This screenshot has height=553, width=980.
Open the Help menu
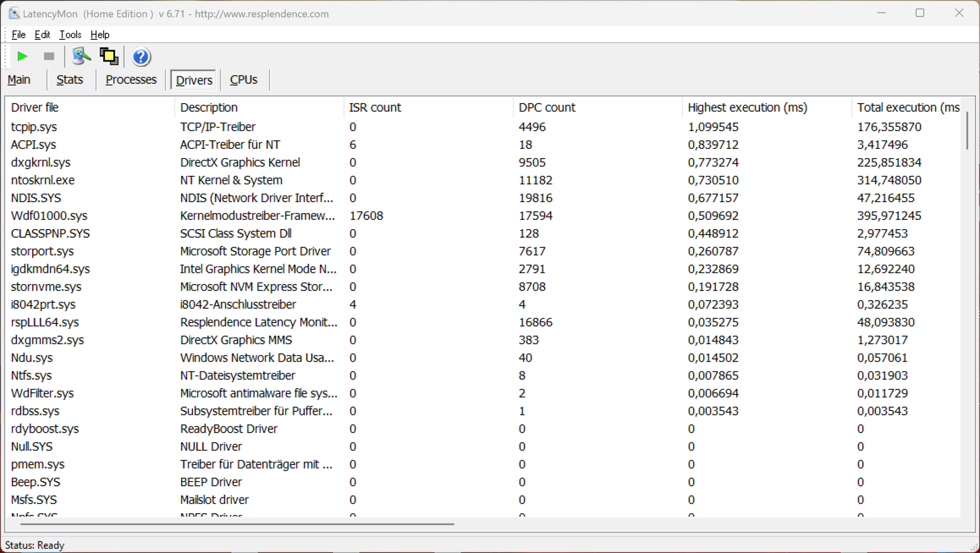tap(100, 35)
